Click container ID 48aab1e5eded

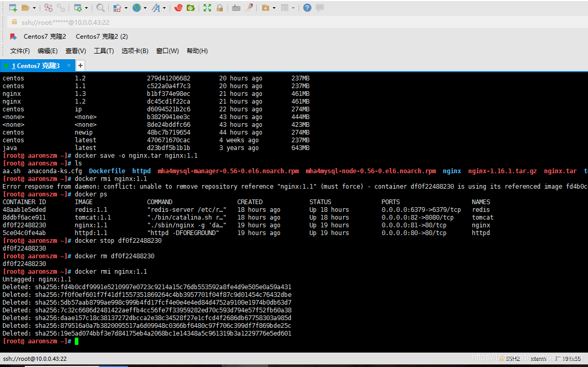click(24, 210)
